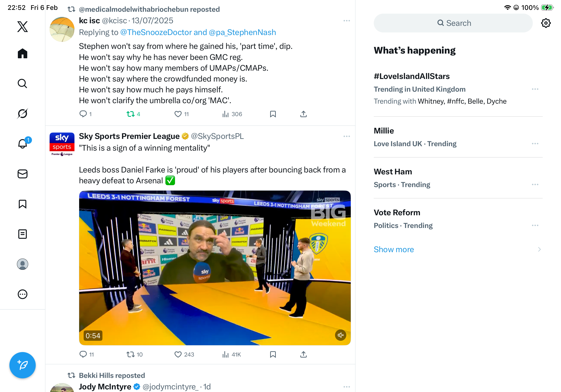Open more options for kc isc post

coord(347,21)
